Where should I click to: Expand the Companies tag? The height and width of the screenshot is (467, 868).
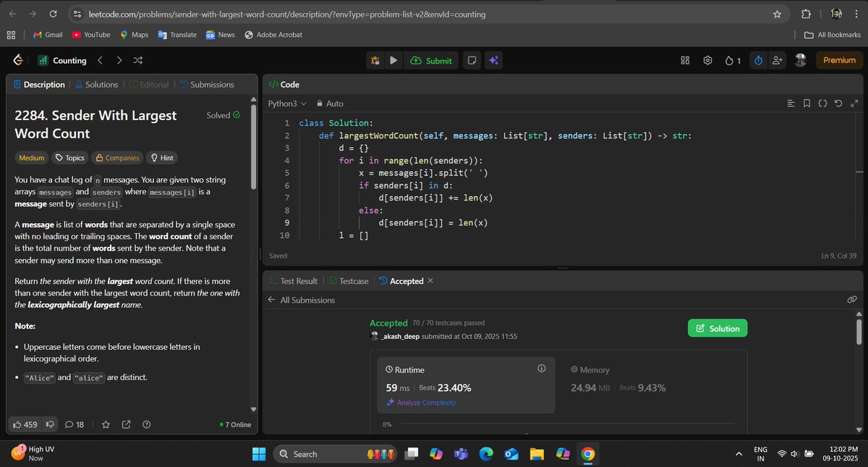(117, 158)
